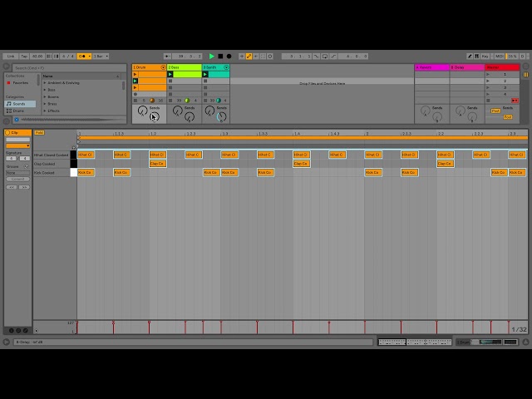Click the tempo field showing 82.00

(37, 56)
